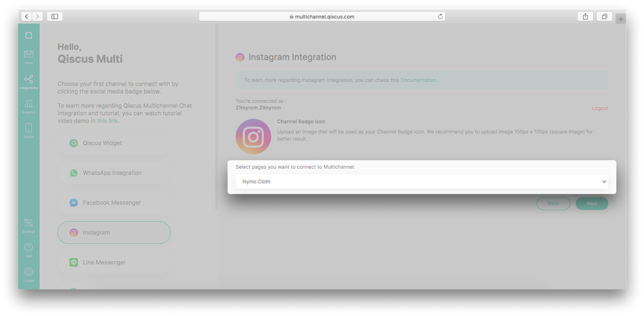Open the Help section
Screen dimensions: 644x316
[x=28, y=248]
